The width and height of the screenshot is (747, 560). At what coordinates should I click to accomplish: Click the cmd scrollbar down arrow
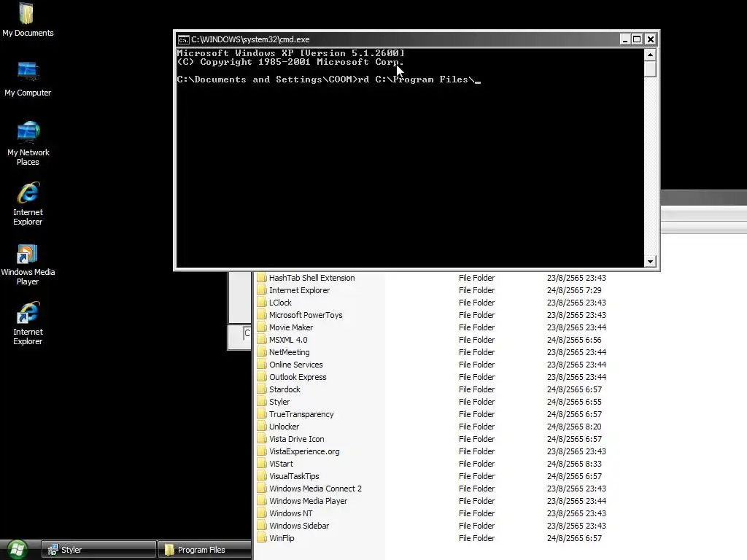click(650, 262)
